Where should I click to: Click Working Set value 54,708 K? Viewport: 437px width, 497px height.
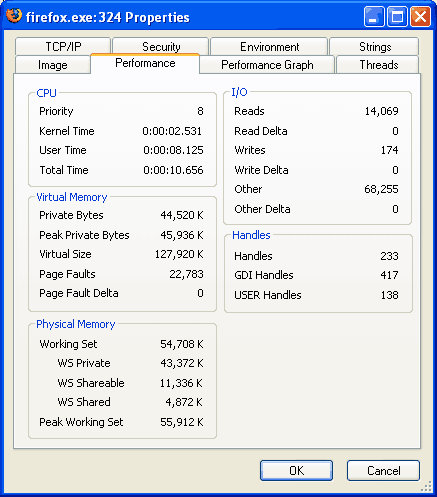[x=182, y=344]
